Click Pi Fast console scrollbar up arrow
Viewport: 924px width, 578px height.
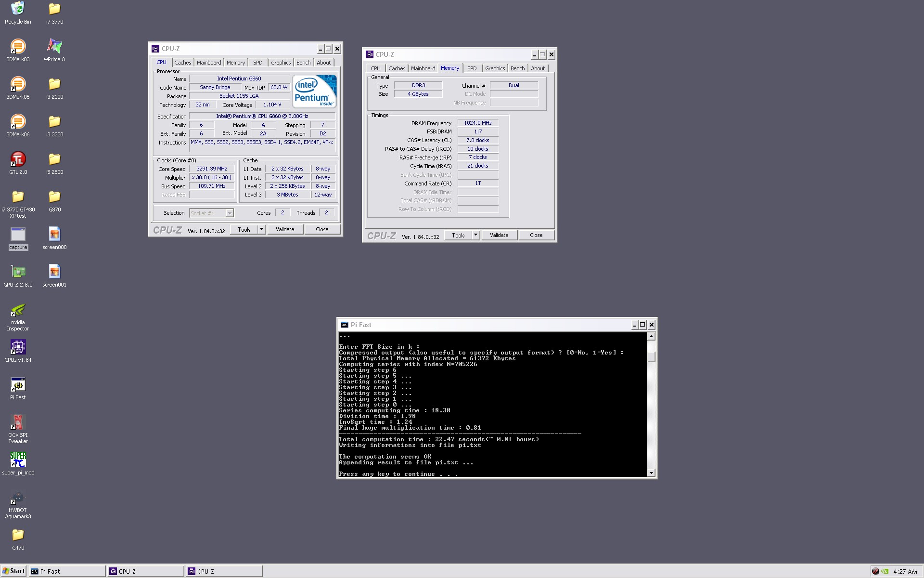point(651,336)
